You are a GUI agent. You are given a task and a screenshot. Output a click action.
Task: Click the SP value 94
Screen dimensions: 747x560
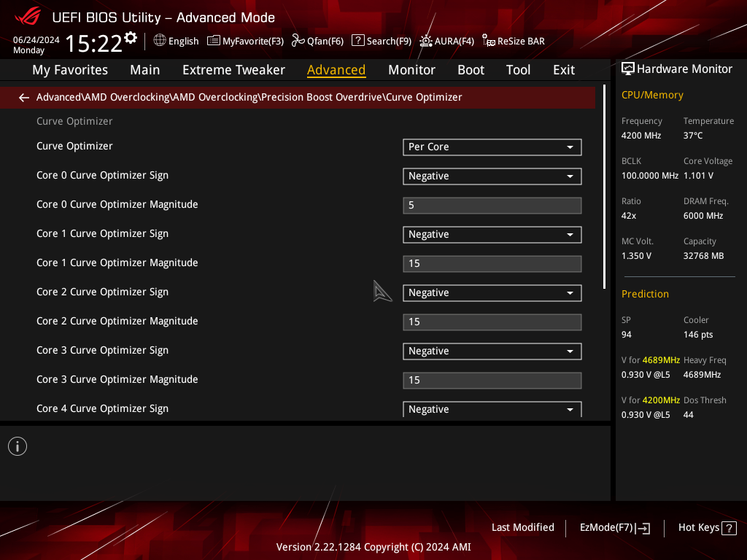[627, 335]
